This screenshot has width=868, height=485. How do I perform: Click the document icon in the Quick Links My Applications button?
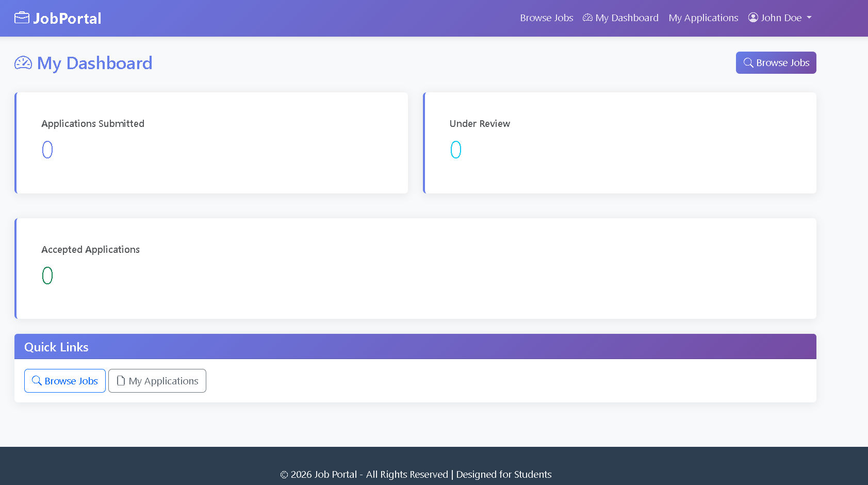coord(121,381)
